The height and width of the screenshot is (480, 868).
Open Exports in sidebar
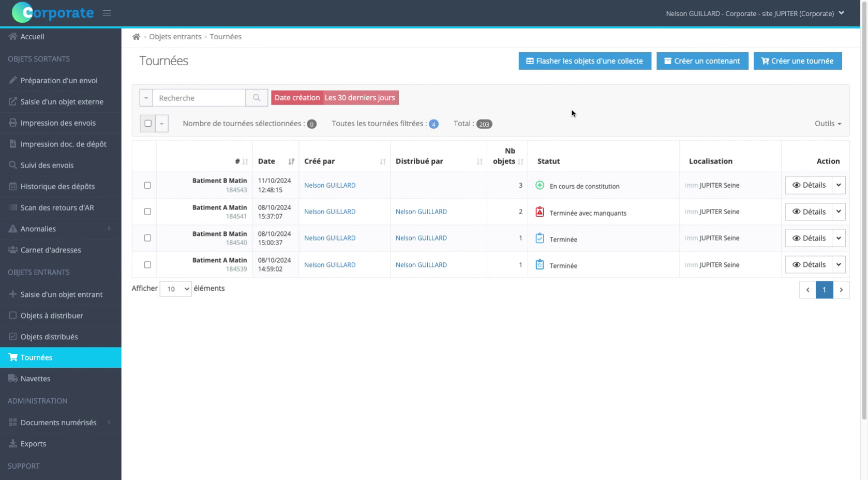pyautogui.click(x=61, y=444)
